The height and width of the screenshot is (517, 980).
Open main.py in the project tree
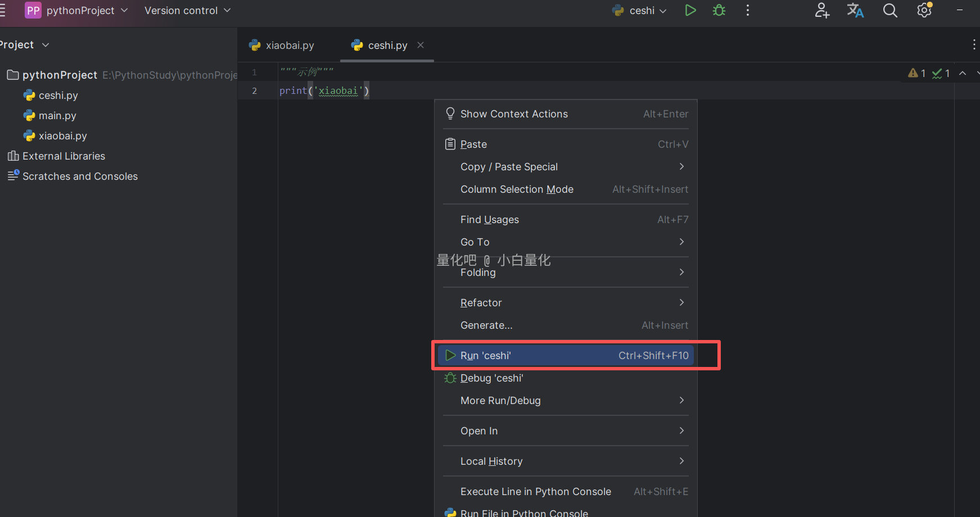coord(57,116)
